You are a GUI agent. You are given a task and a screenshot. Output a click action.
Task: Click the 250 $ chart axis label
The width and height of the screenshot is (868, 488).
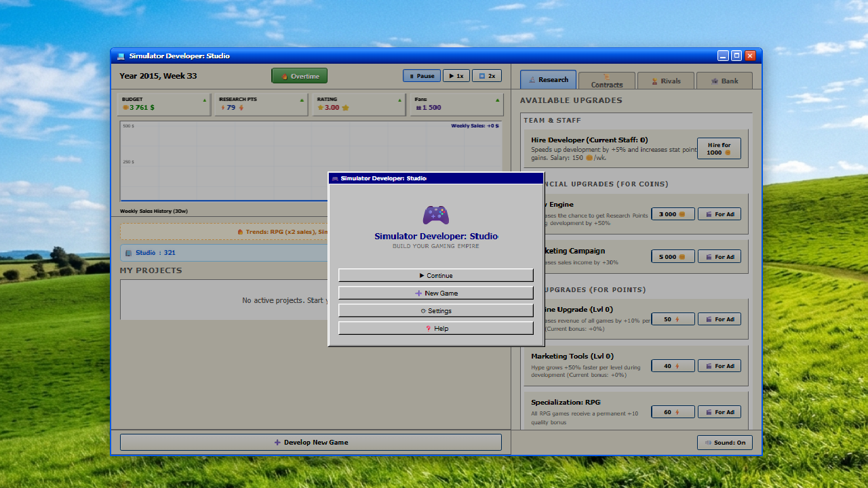[128, 162]
